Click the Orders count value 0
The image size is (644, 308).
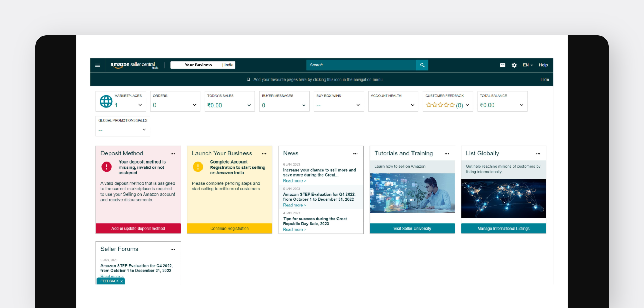[x=154, y=105]
